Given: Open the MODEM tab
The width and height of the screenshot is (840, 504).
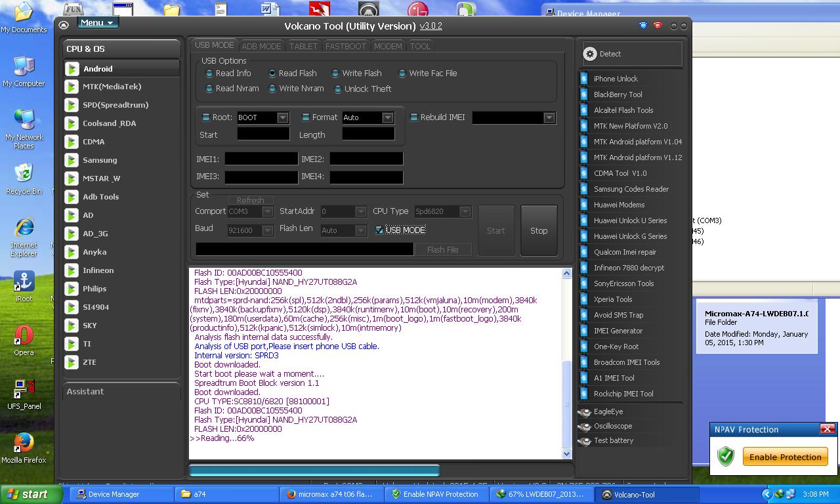Looking at the screenshot, I should (388, 46).
